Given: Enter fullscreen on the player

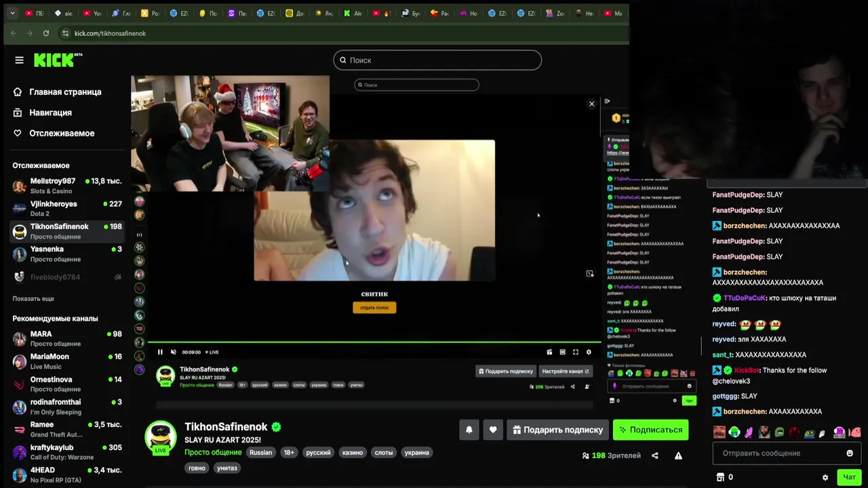Looking at the screenshot, I should click(x=576, y=352).
